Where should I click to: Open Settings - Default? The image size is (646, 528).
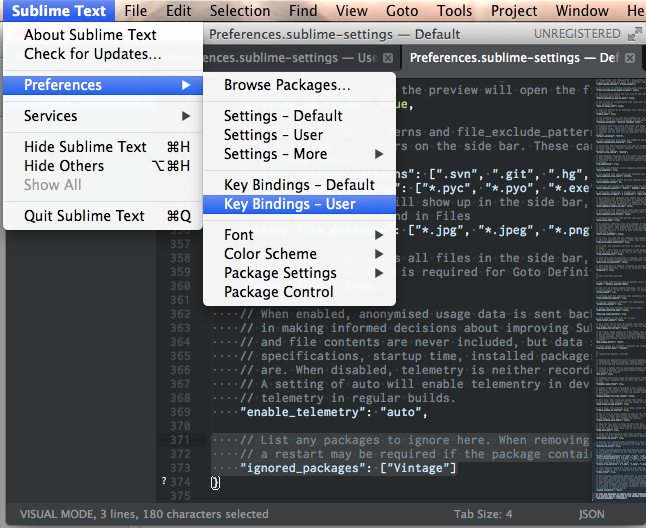tap(300, 116)
